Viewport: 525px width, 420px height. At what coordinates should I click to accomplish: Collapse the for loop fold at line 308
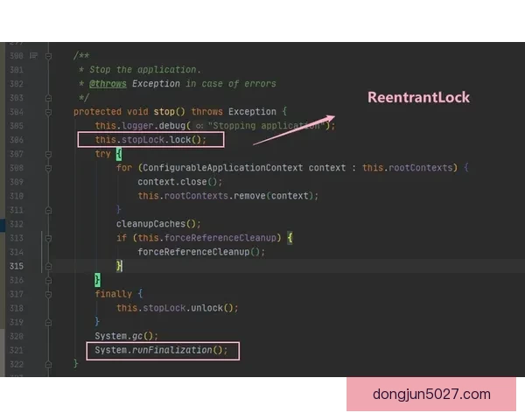coord(50,168)
